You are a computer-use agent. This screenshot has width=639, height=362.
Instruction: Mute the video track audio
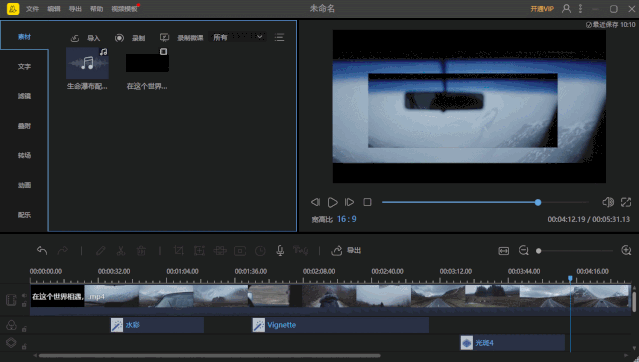(24, 296)
